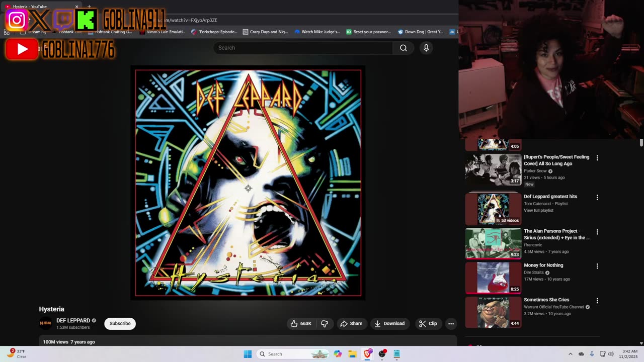Image resolution: width=644 pixels, height=362 pixels.
Task: Open a new browser tab
Action: click(89, 7)
